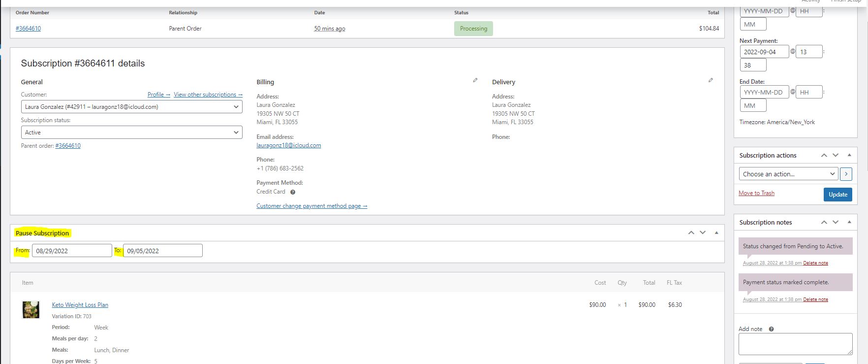Image resolution: width=868 pixels, height=364 pixels.
Task: Move Pause Subscription panel down
Action: 703,232
